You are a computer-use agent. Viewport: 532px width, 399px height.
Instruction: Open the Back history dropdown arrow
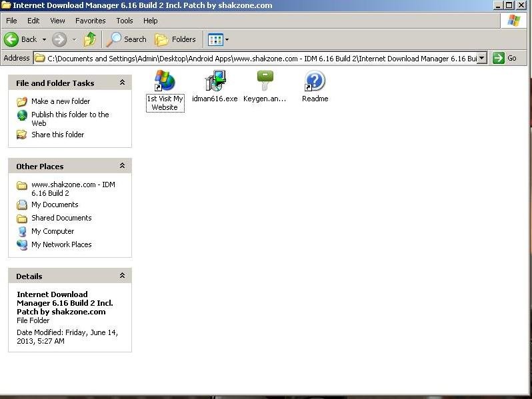point(44,40)
